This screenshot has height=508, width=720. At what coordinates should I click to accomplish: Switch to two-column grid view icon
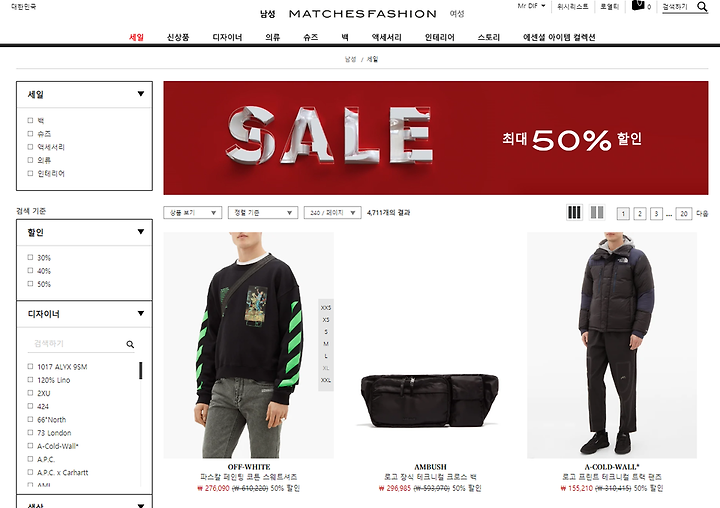(x=596, y=212)
